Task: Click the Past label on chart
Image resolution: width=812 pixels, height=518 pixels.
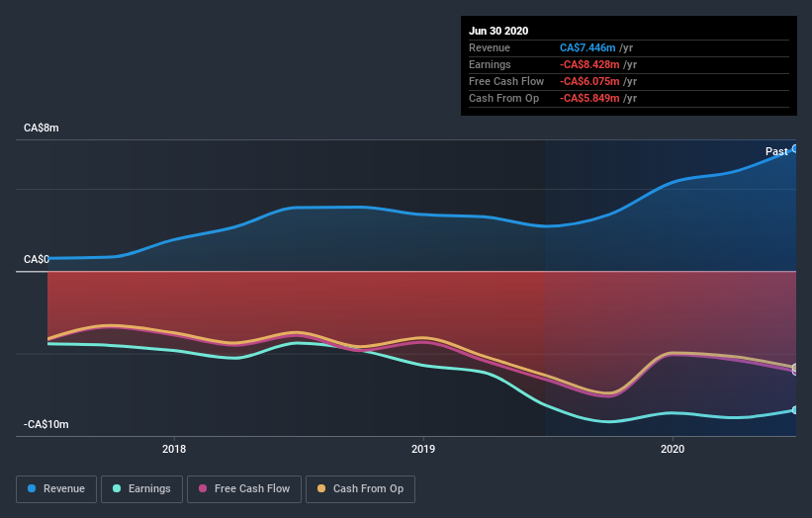Action: point(776,151)
